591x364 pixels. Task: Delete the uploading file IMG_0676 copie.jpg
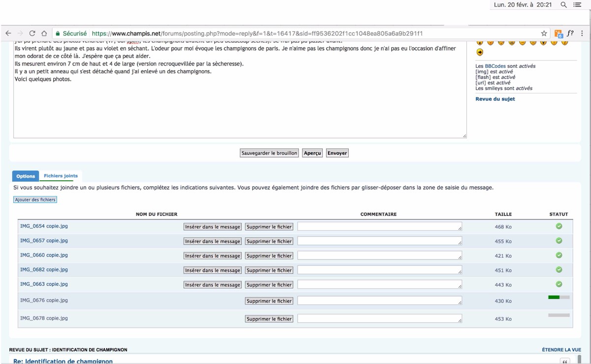(x=269, y=301)
